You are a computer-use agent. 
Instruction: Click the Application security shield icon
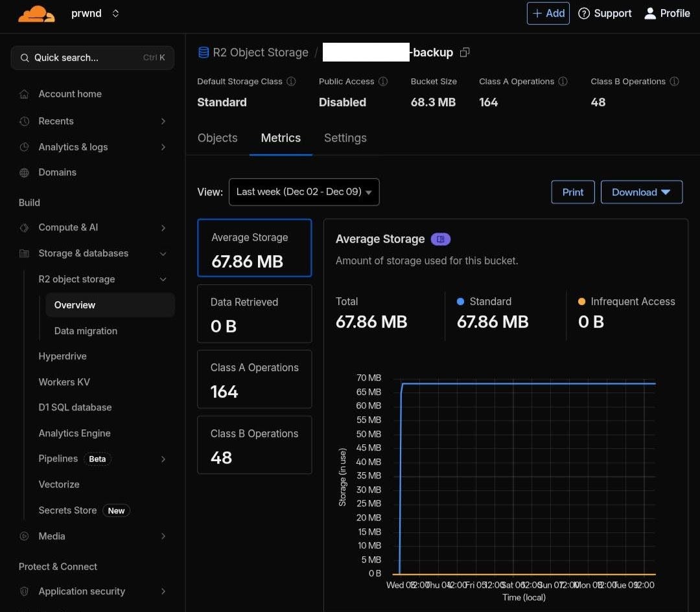[24, 591]
